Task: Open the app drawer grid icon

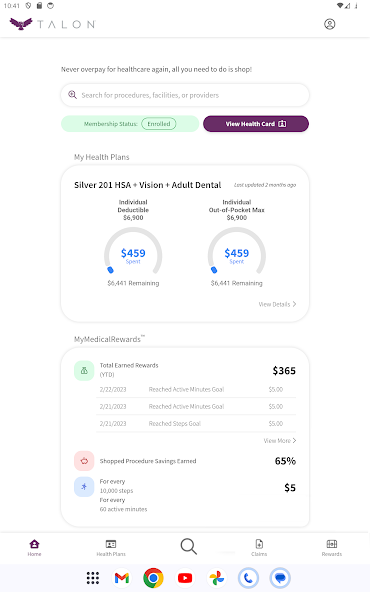Action: (x=92, y=578)
